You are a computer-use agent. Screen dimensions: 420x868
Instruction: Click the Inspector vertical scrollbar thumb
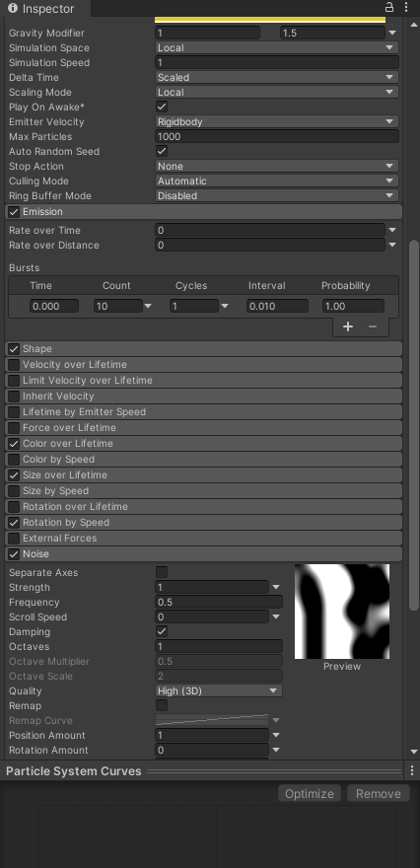(x=413, y=425)
